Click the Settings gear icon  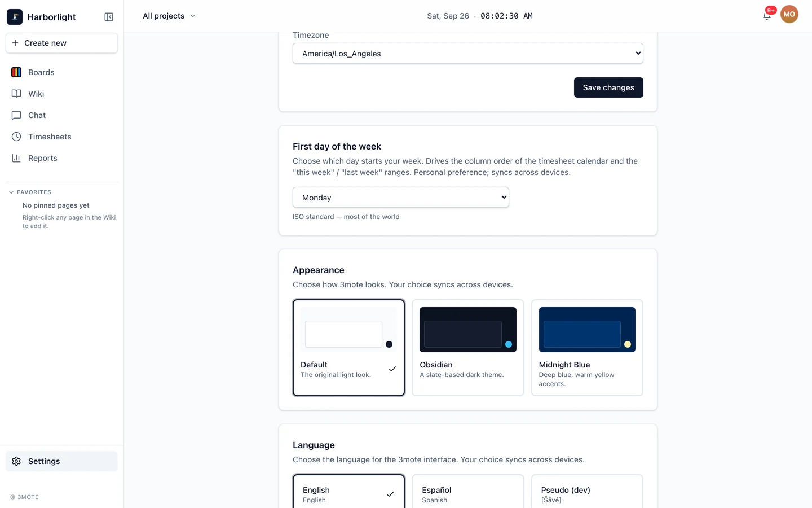point(16,461)
